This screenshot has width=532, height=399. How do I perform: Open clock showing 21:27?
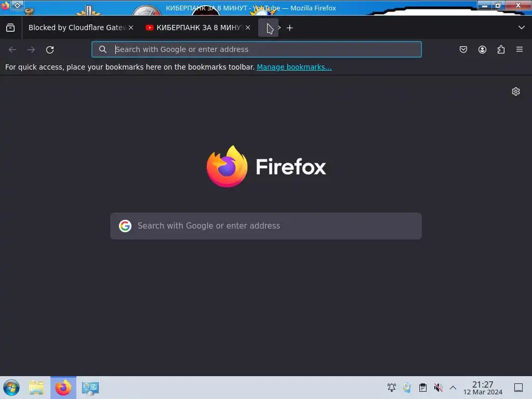pyautogui.click(x=483, y=388)
